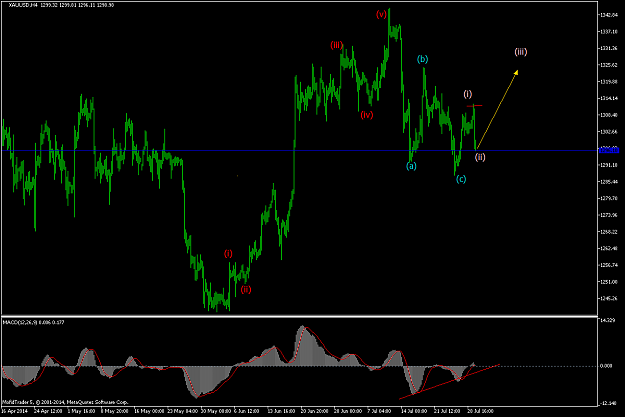The image size is (625, 417).
Task: Click the 1308.40 price axis label
Action: [609, 115]
